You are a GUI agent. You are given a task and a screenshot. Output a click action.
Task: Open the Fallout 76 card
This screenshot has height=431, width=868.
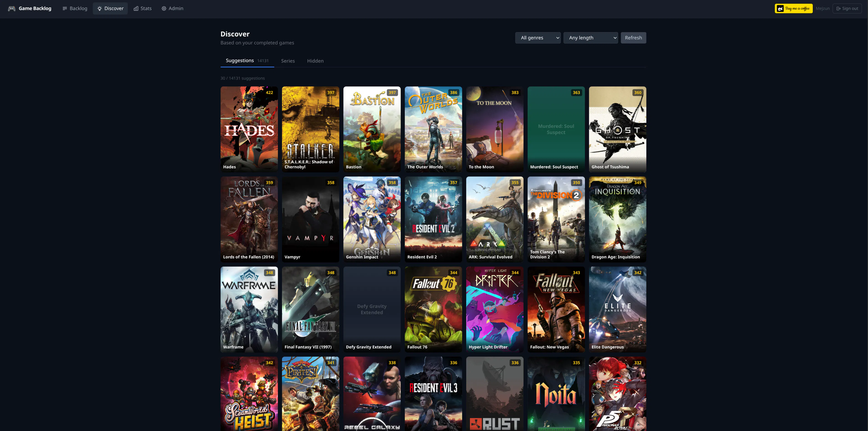[433, 309]
